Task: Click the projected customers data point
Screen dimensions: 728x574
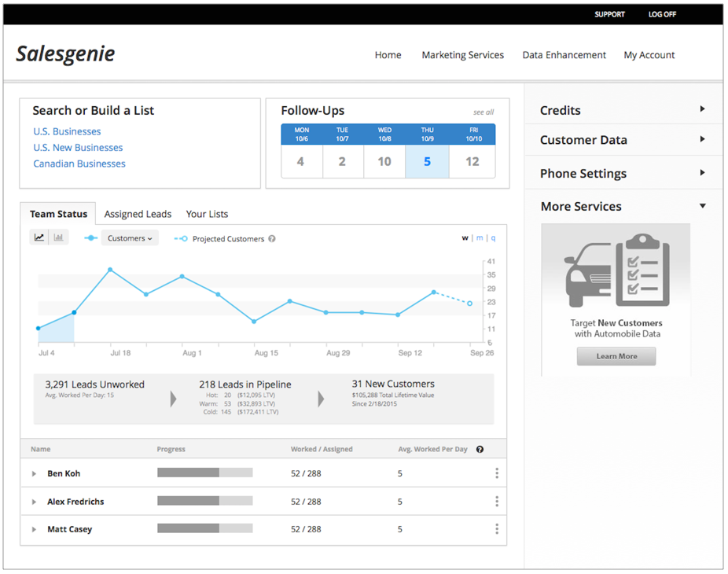Action: (470, 304)
